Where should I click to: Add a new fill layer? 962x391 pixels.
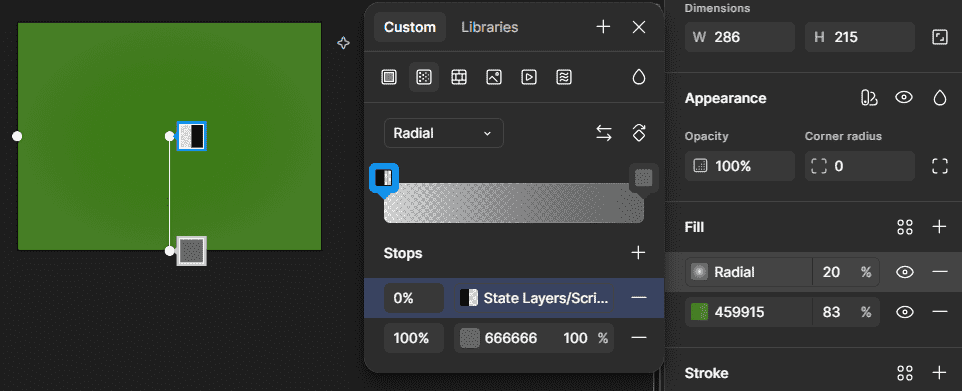(939, 227)
